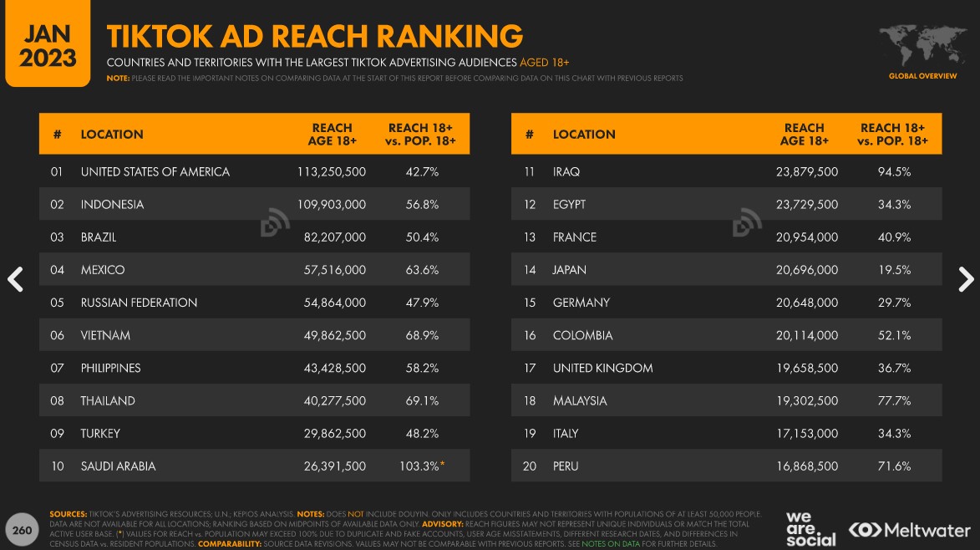Click left table Location column header

tap(112, 134)
